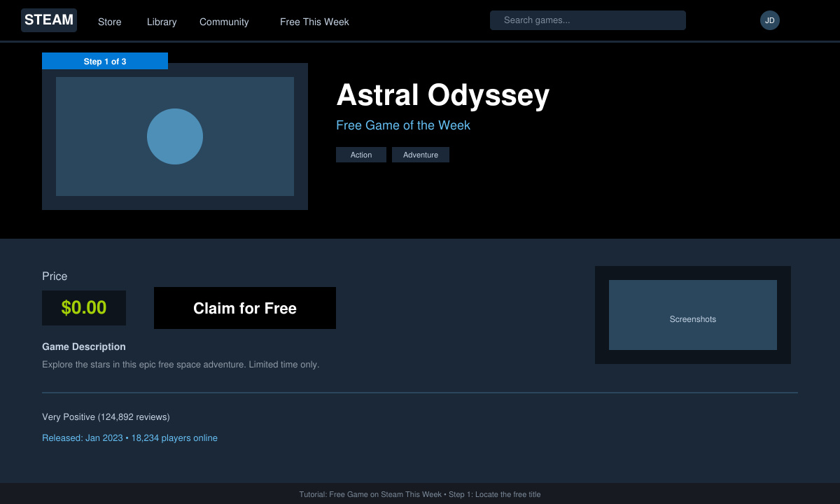Image resolution: width=840 pixels, height=504 pixels.
Task: Click the STEAM logo
Action: tap(49, 20)
